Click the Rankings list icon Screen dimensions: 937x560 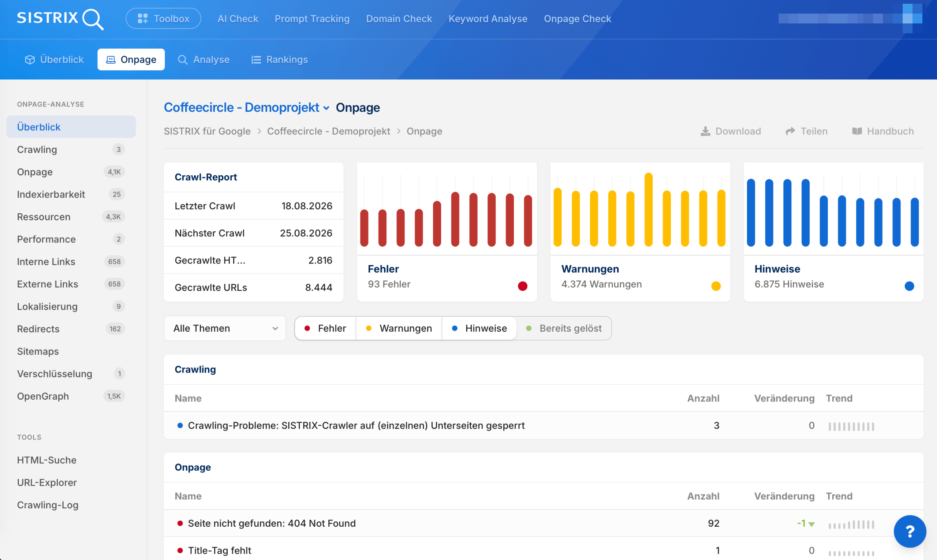pyautogui.click(x=256, y=60)
